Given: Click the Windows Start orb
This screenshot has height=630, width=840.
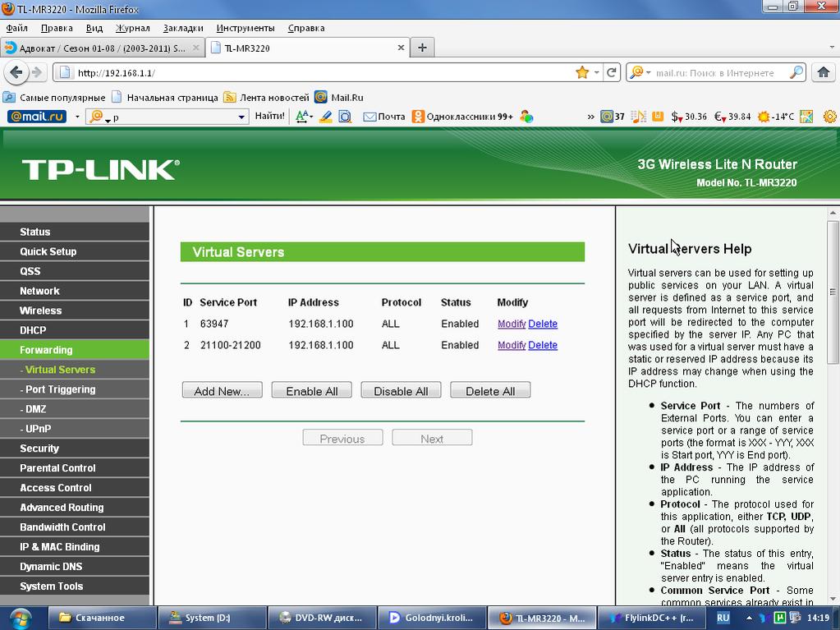Looking at the screenshot, I should [20, 618].
